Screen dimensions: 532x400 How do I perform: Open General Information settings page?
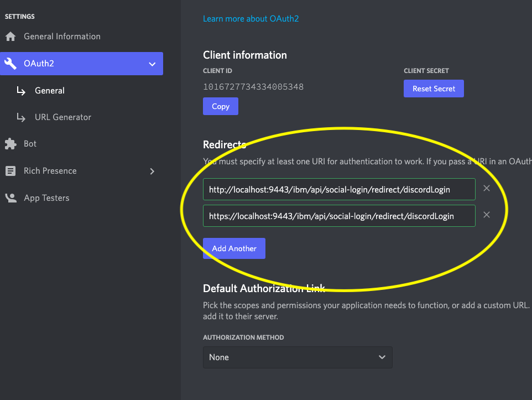62,37
